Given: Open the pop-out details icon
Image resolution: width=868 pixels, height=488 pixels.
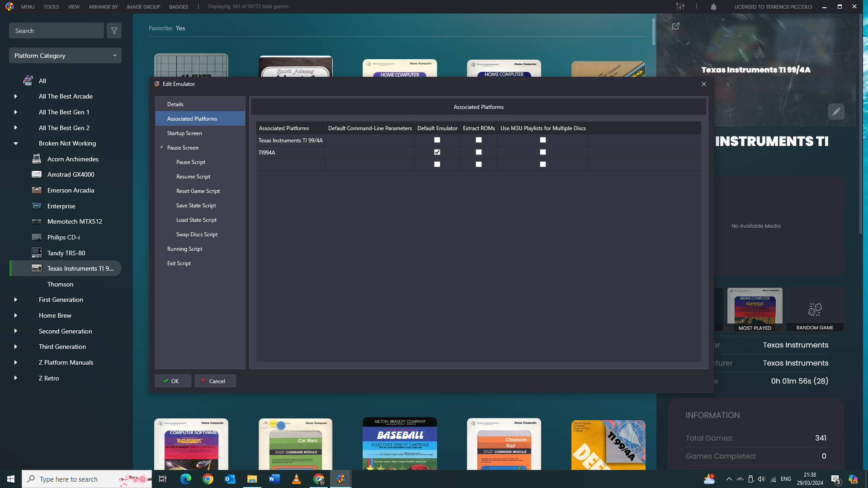Looking at the screenshot, I should coord(676,26).
